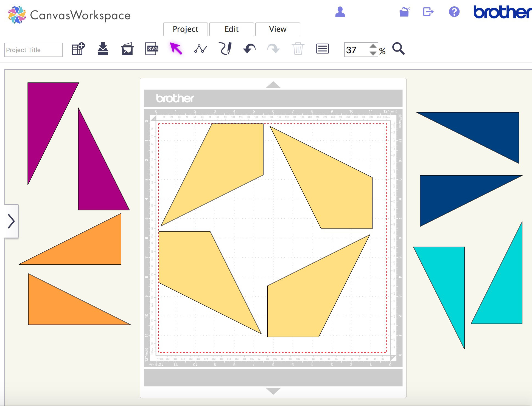This screenshot has width=532, height=406.
Task: Select the path node drawing tool
Action: coord(201,49)
